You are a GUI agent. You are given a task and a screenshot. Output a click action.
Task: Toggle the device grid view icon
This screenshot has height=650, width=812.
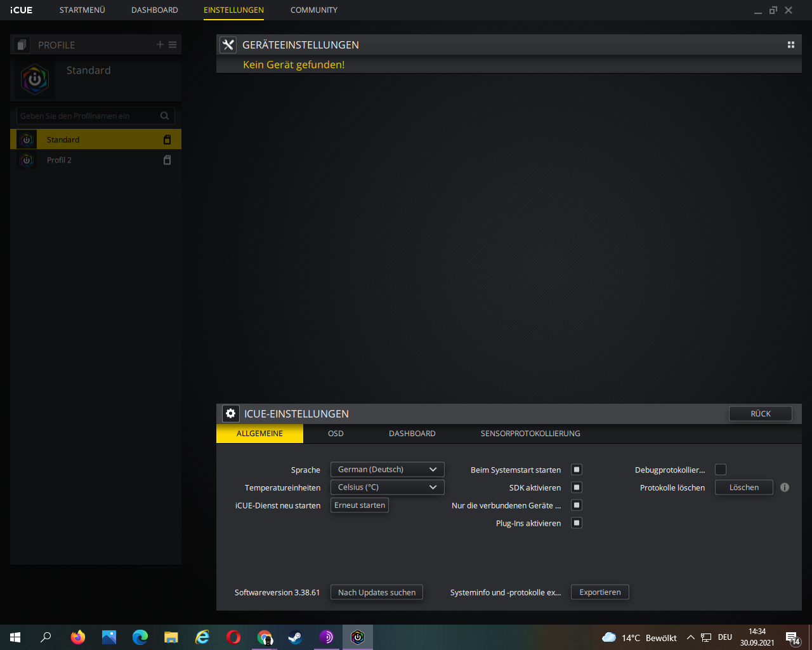(x=791, y=44)
